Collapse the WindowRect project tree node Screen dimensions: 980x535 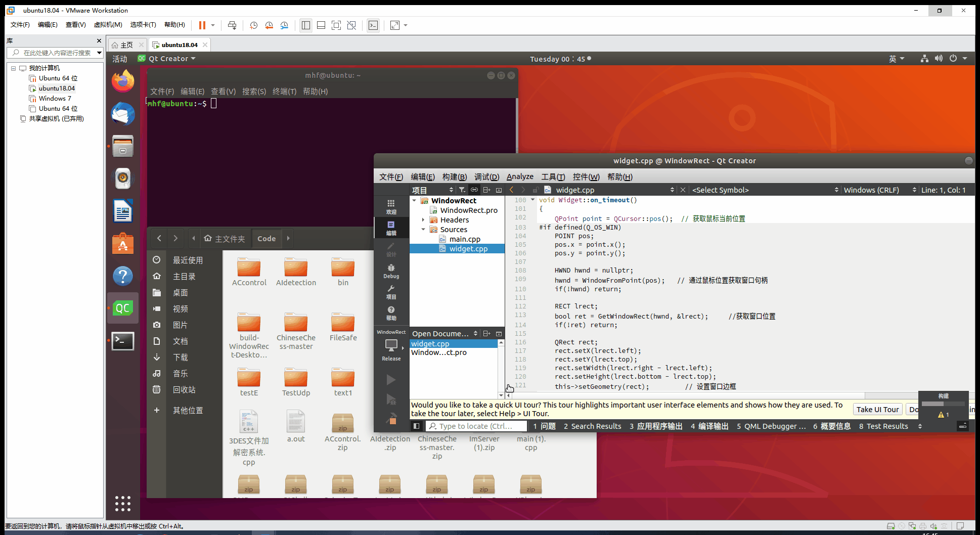[x=415, y=200]
